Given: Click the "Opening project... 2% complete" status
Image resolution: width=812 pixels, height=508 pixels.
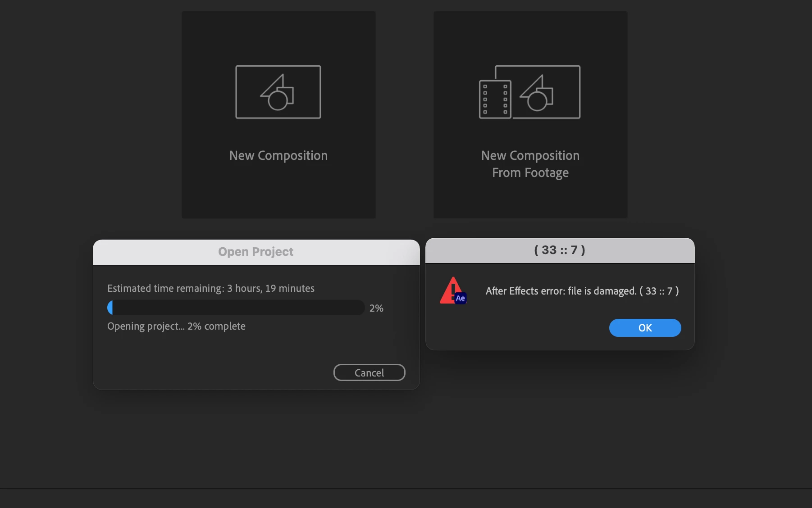Looking at the screenshot, I should click(176, 326).
